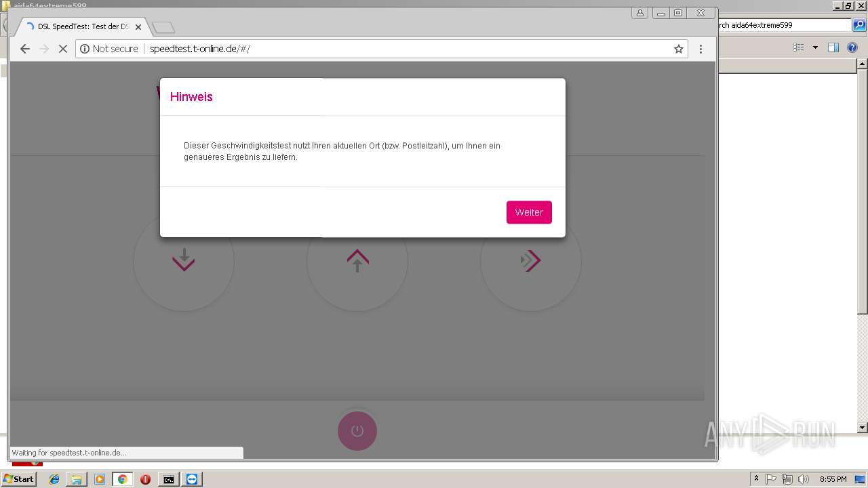The width and height of the screenshot is (868, 488).
Task: Switch to Chrome in the taskbar
Action: coord(122,479)
